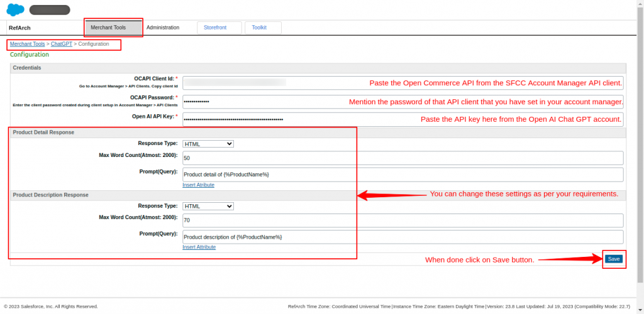This screenshot has width=644, height=314.
Task: Follow the Merchant Tools breadcrumb link
Action: click(x=27, y=44)
